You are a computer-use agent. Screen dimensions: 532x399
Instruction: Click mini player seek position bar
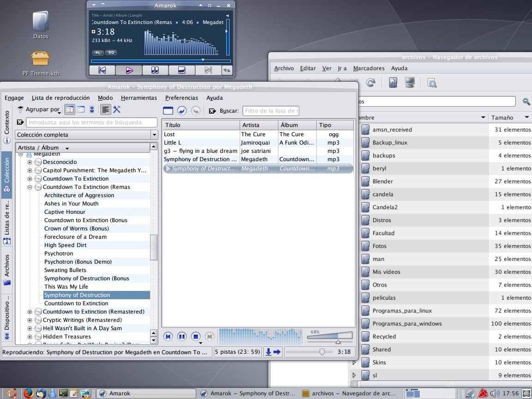click(161, 61)
